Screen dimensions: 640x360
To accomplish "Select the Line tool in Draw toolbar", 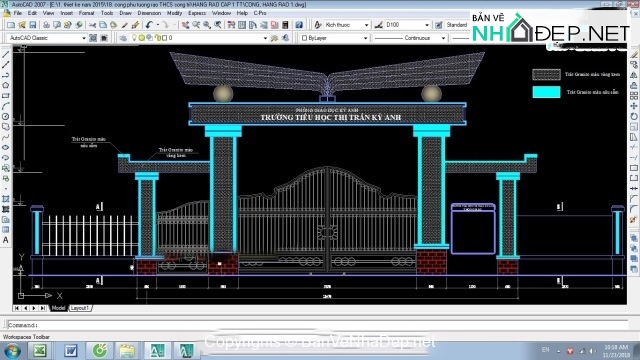I will point(5,54).
